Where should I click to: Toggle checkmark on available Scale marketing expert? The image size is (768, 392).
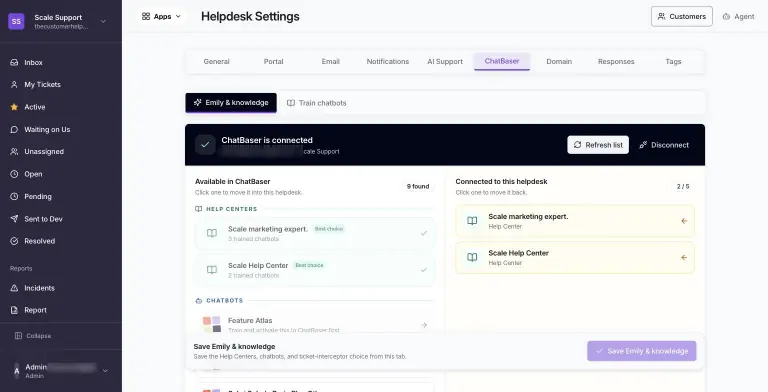(x=424, y=233)
